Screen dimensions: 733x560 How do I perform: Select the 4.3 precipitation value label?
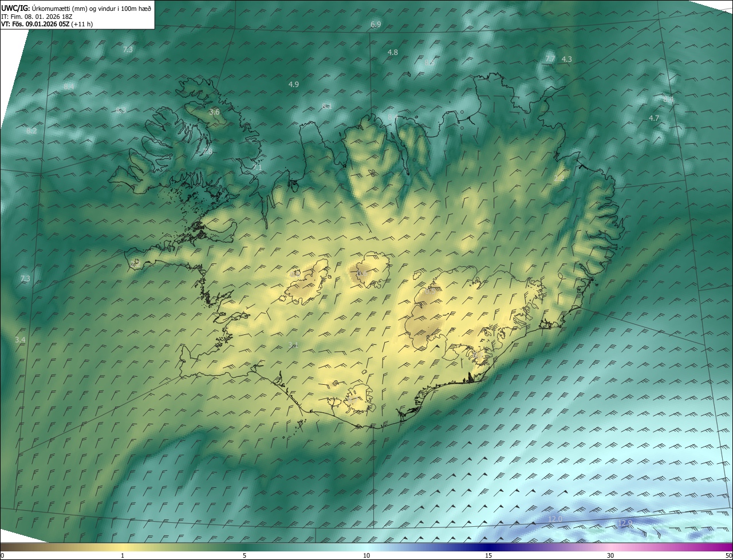pos(566,59)
